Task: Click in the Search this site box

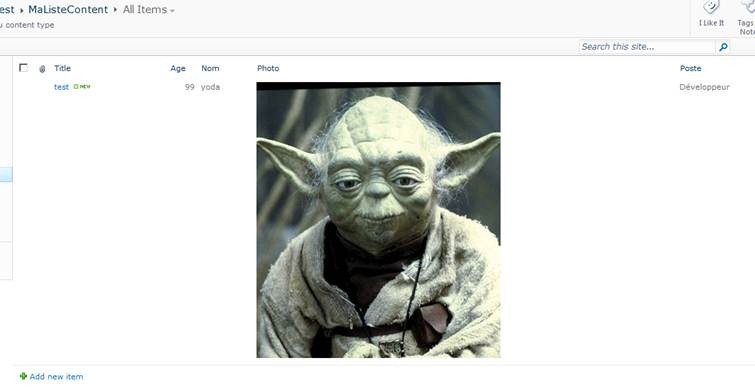Action: pyautogui.click(x=647, y=47)
